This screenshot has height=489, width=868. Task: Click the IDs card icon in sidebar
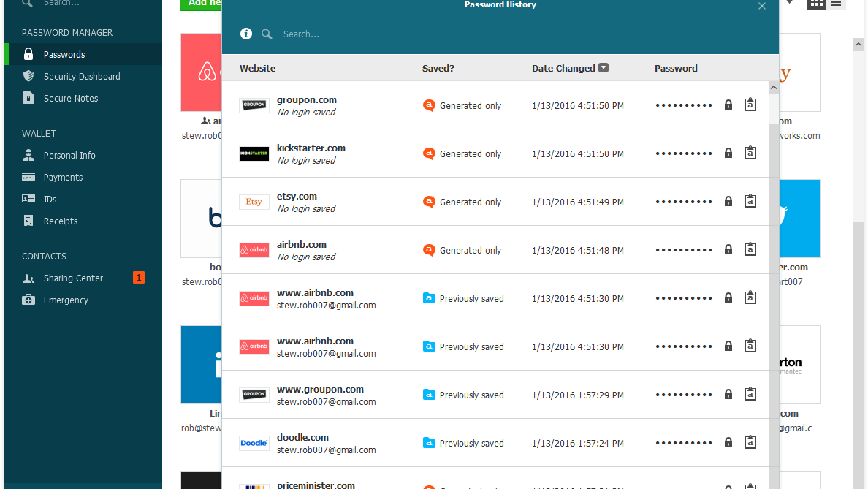[x=28, y=199]
